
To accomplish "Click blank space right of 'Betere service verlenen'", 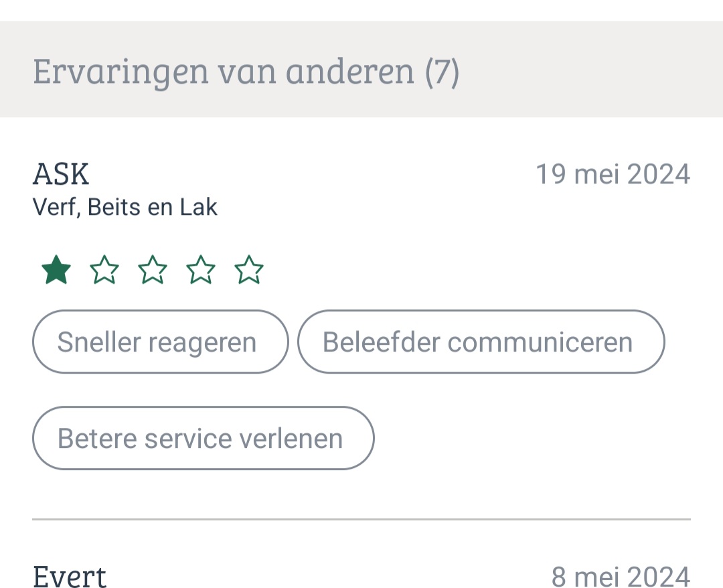I will click(x=536, y=439).
